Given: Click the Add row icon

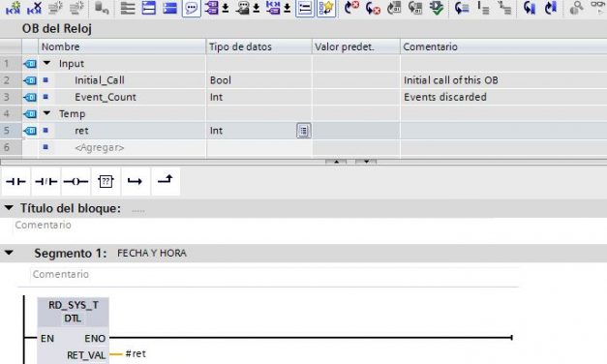Looking at the screenshot, I should tap(76, 8).
